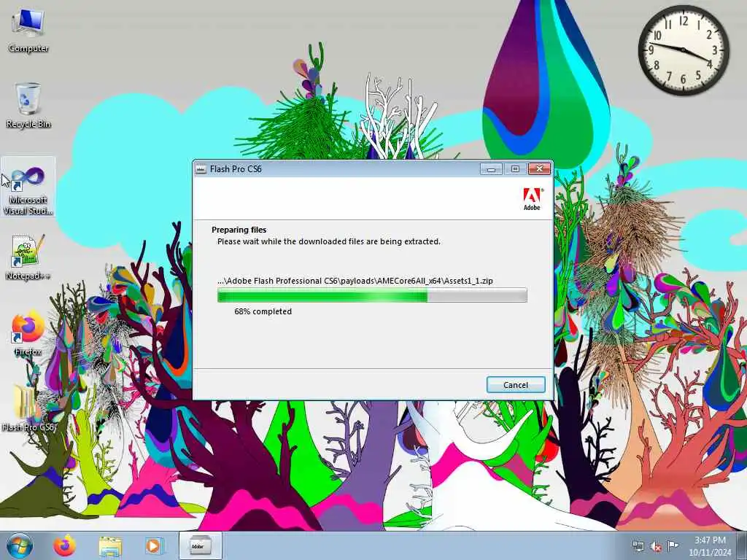
Task: Click the '68% completed' status text
Action: (x=263, y=311)
